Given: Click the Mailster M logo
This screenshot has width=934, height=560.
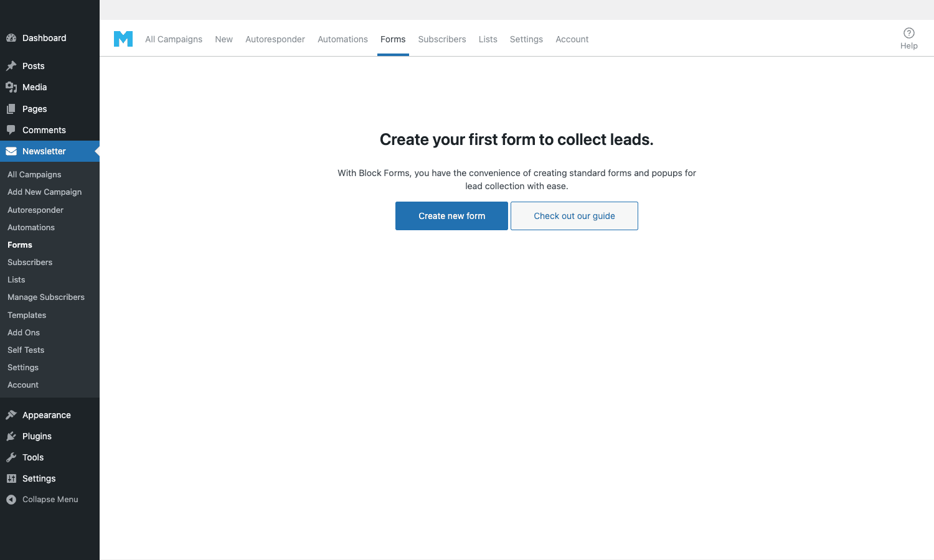Looking at the screenshot, I should (x=123, y=39).
